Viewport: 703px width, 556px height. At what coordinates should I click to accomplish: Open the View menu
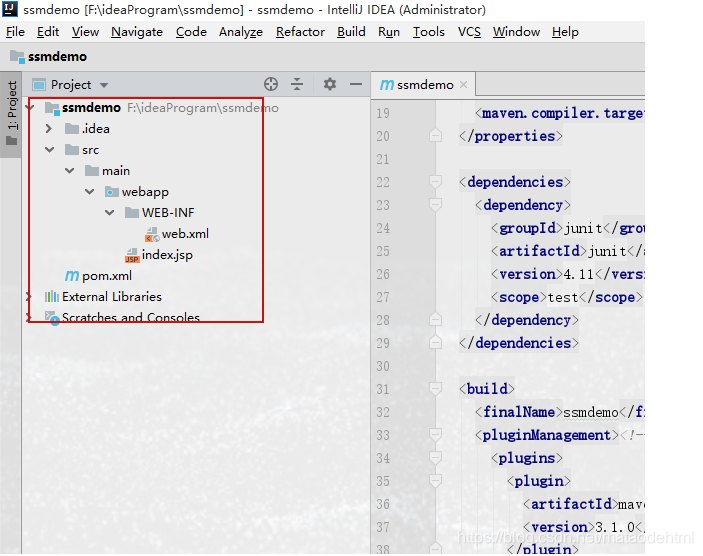85,32
